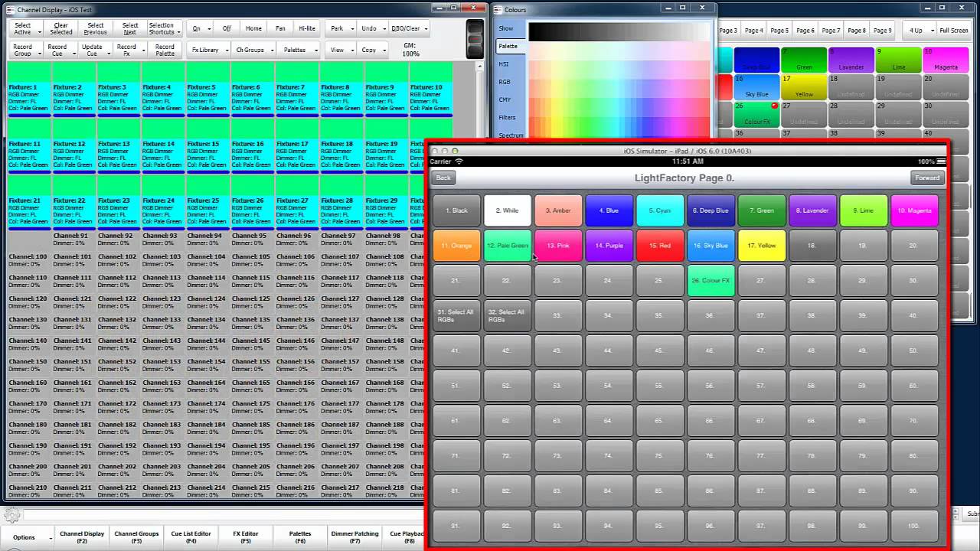Tap 31. Select All RGBs in simulator
This screenshot has width=980, height=551.
pyautogui.click(x=456, y=315)
